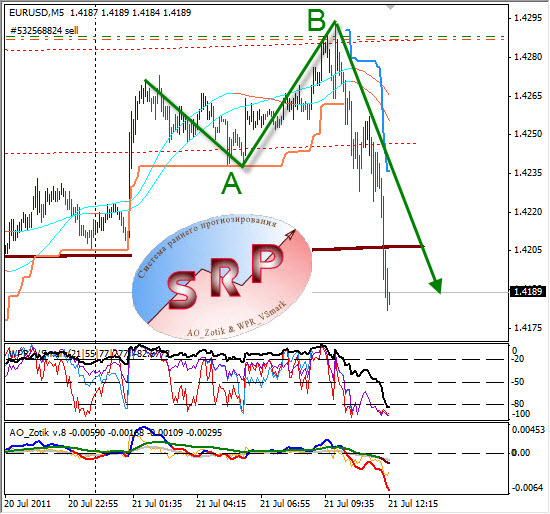Click the 21 Jul 01:35 time label

[x=157, y=504]
